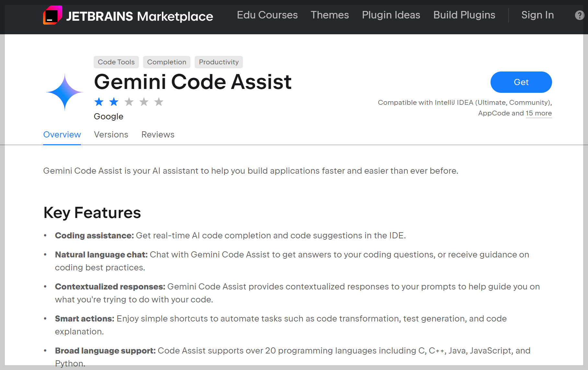
Task: Open Build Plugins in the navigation
Action: [464, 15]
